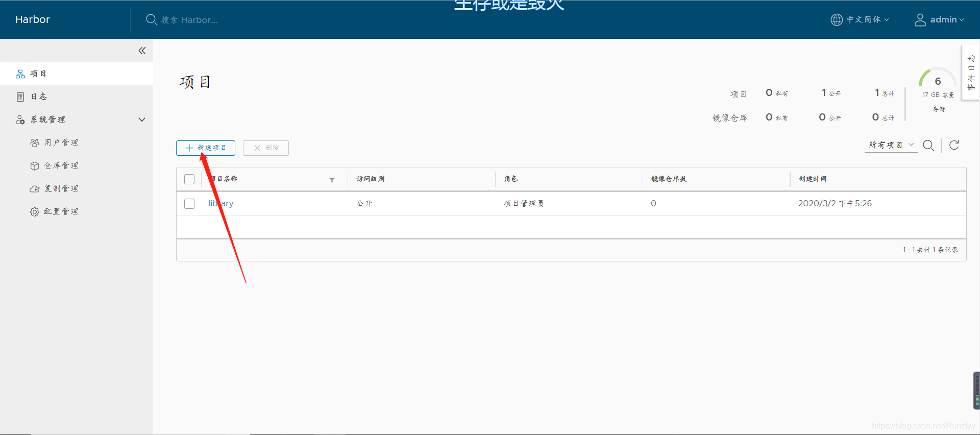Viewport: 980px width, 435px height.
Task: Click the user management people icon
Action: click(x=35, y=142)
